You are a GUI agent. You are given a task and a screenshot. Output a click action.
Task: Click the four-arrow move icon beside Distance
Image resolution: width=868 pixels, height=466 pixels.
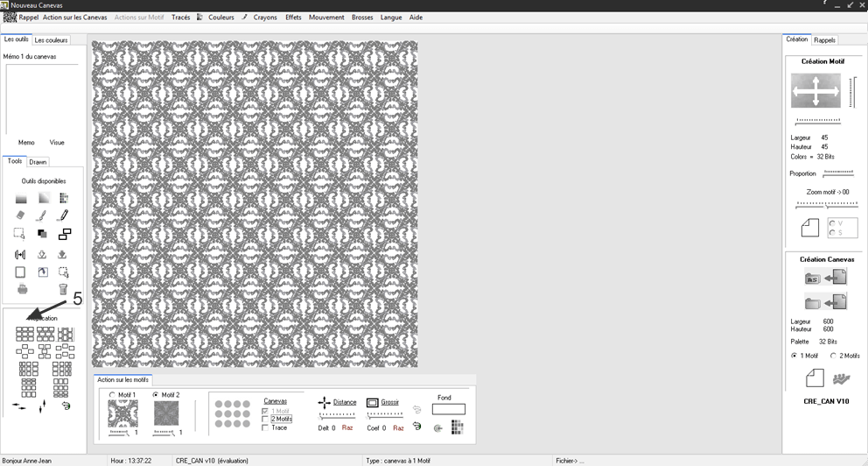(x=324, y=402)
